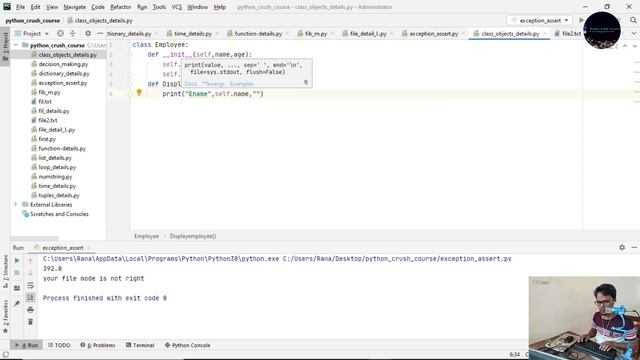
Task: Switch to file_detail_l.py editor tab
Action: (x=368, y=34)
